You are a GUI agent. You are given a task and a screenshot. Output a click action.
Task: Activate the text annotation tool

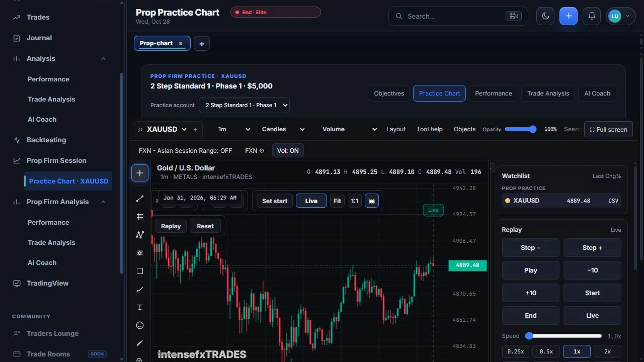coord(140,307)
